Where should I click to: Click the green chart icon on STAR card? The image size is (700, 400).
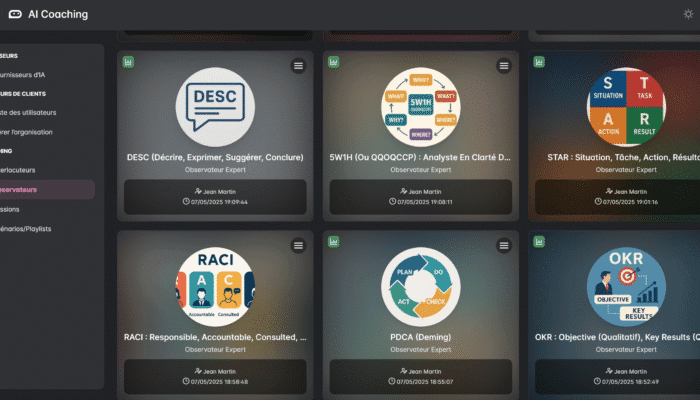pos(539,62)
